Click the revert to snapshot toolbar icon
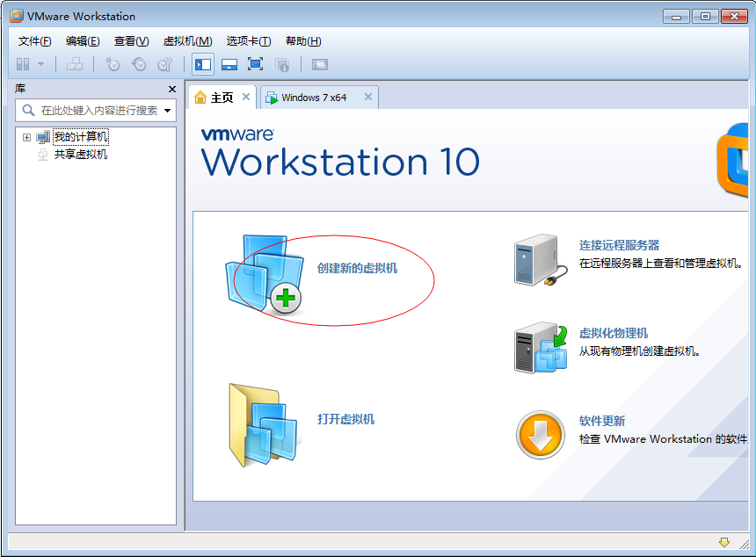Screen dimensions: 756x557 [x=139, y=64]
